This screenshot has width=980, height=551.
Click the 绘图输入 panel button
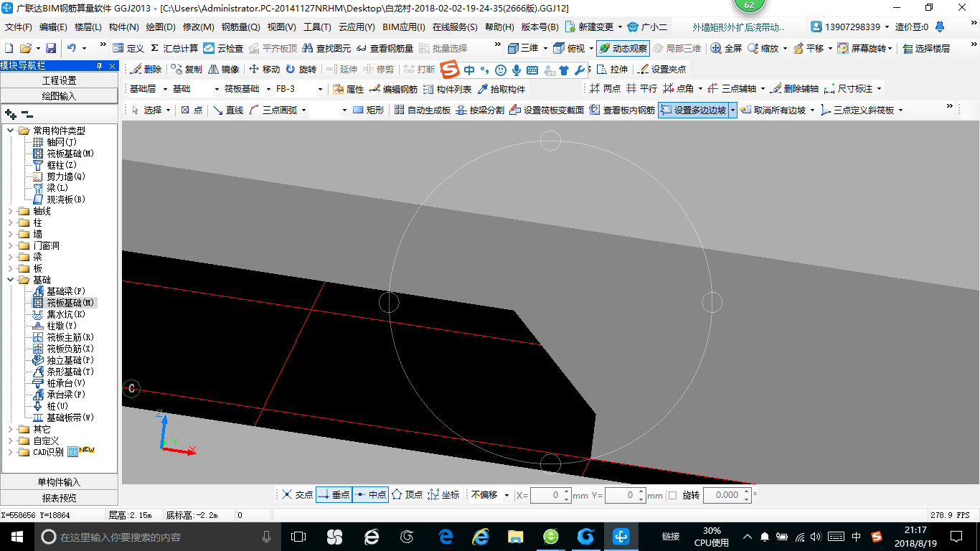tap(59, 95)
